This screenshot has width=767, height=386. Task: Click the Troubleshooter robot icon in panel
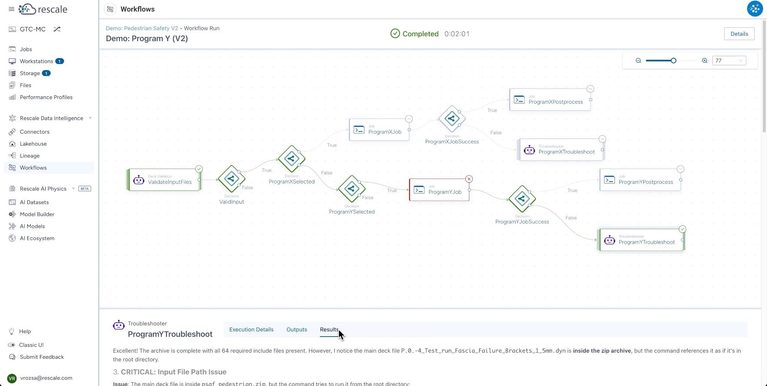tap(118, 325)
